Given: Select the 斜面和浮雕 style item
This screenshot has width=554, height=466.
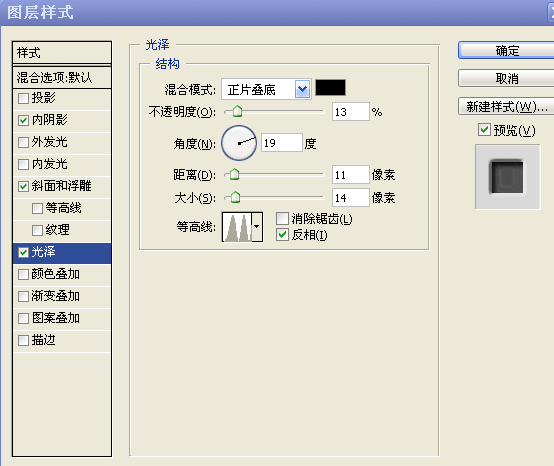Looking at the screenshot, I should (62, 186).
